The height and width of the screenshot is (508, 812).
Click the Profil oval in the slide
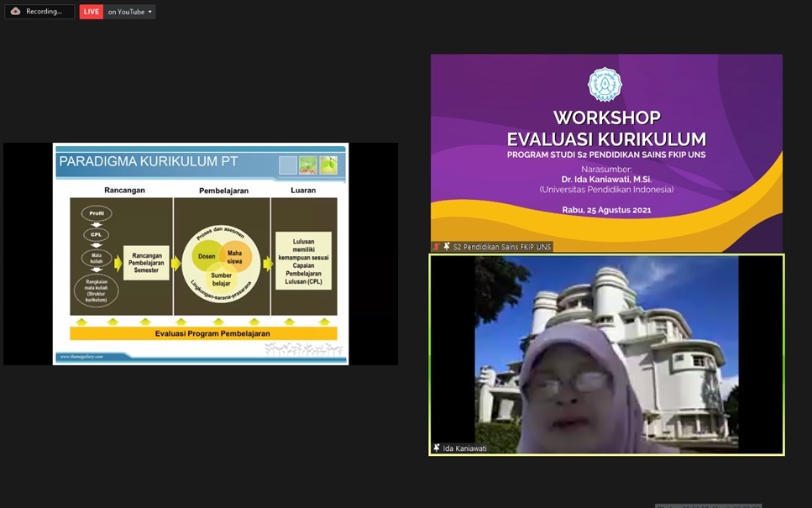(x=97, y=213)
